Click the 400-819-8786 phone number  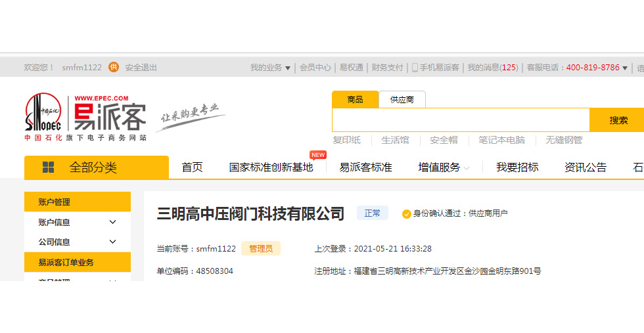click(593, 68)
